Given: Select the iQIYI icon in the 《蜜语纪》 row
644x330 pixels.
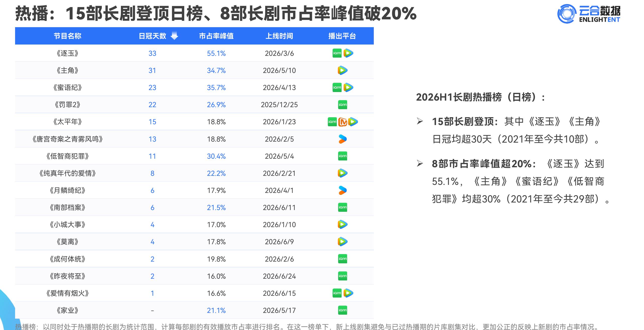Looking at the screenshot, I should (x=337, y=87).
